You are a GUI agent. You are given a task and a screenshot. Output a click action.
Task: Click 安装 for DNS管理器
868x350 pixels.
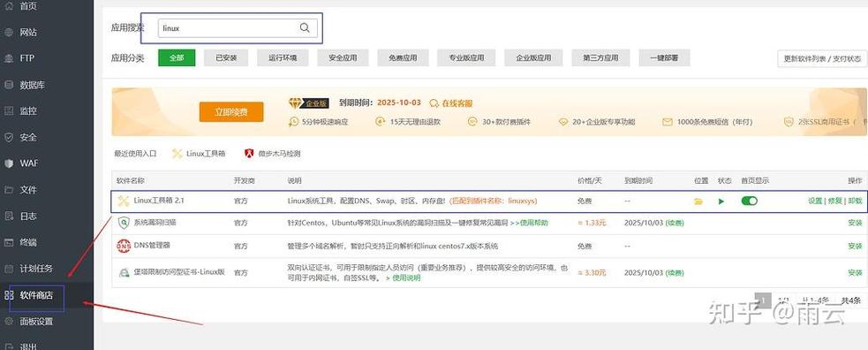click(x=855, y=246)
